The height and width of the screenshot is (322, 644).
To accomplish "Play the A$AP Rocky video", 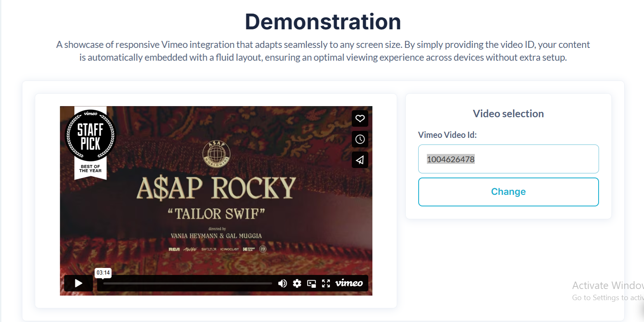I will point(78,283).
